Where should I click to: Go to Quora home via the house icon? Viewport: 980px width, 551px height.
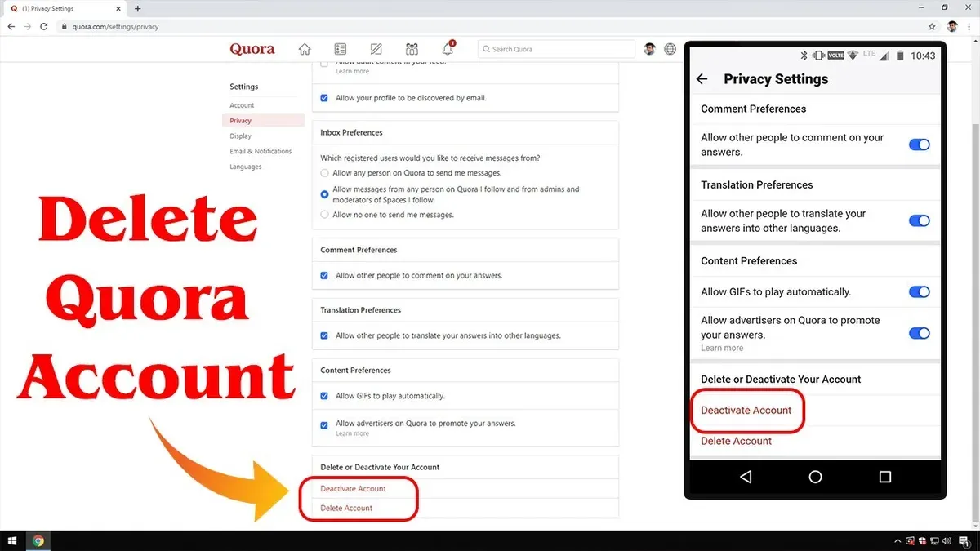pos(305,49)
